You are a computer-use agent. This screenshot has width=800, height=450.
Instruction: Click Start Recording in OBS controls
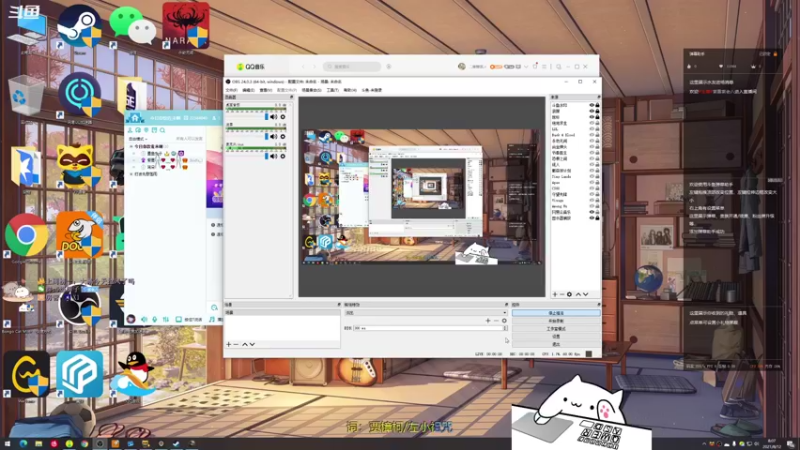pyautogui.click(x=556, y=321)
